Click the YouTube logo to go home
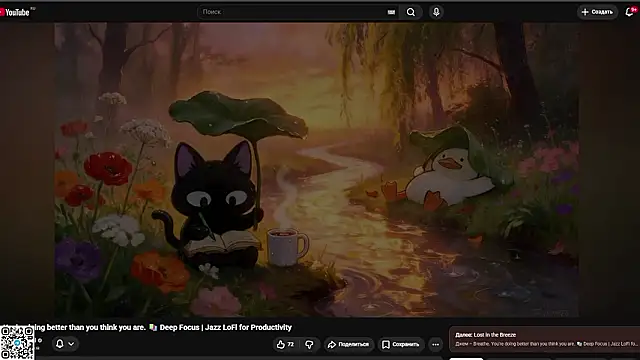 (x=15, y=12)
